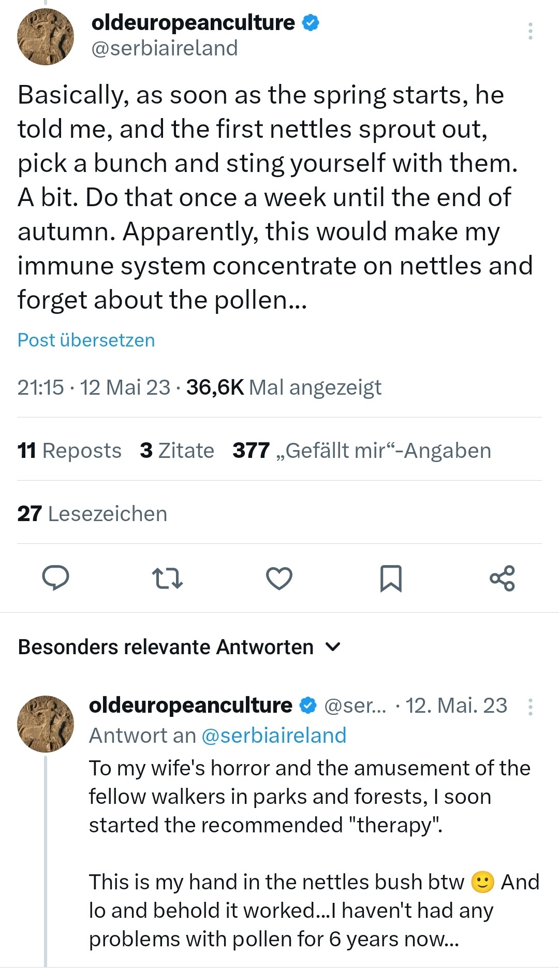Tap the share icon under the post
Screen dimensions: 559x980
click(x=502, y=578)
